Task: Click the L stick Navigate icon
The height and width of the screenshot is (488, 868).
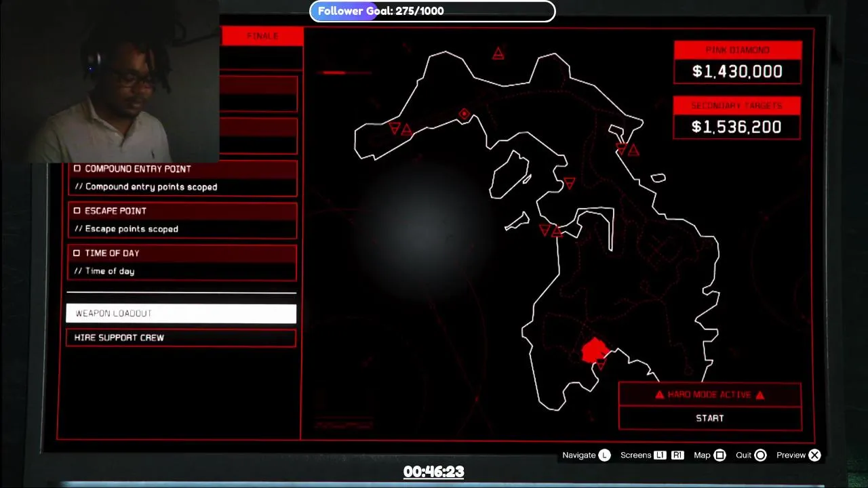Action: click(x=604, y=455)
